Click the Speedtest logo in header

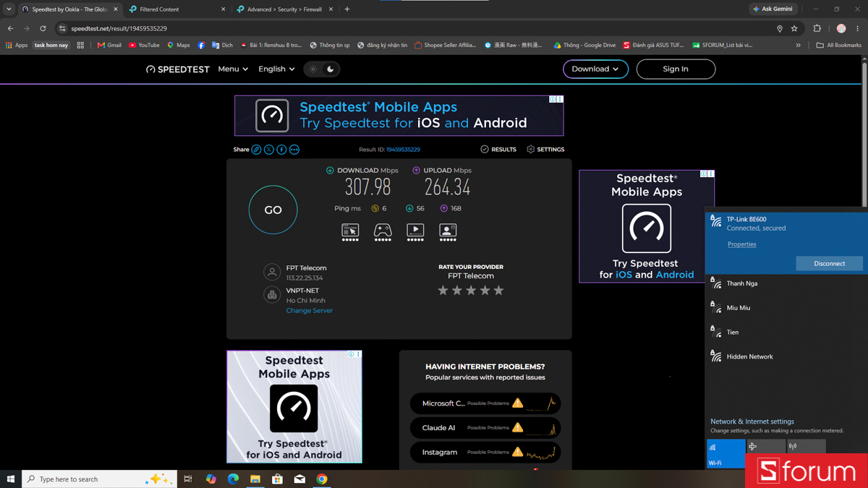(x=178, y=69)
